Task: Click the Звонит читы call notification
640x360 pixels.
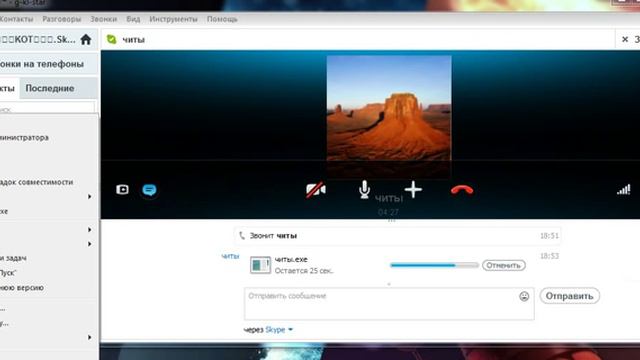Action: 398,236
